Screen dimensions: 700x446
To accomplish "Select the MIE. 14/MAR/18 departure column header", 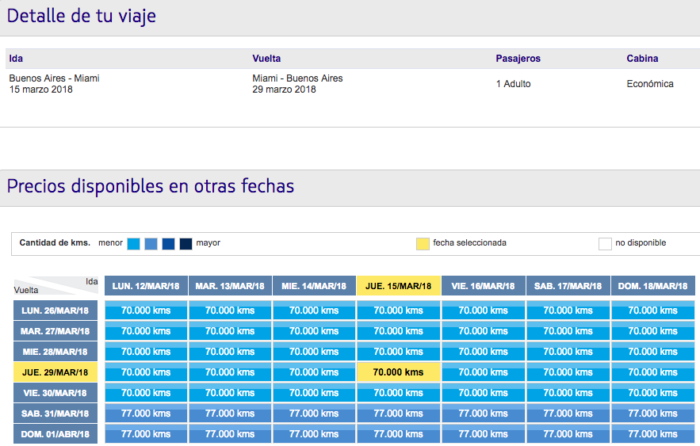I will tap(313, 286).
